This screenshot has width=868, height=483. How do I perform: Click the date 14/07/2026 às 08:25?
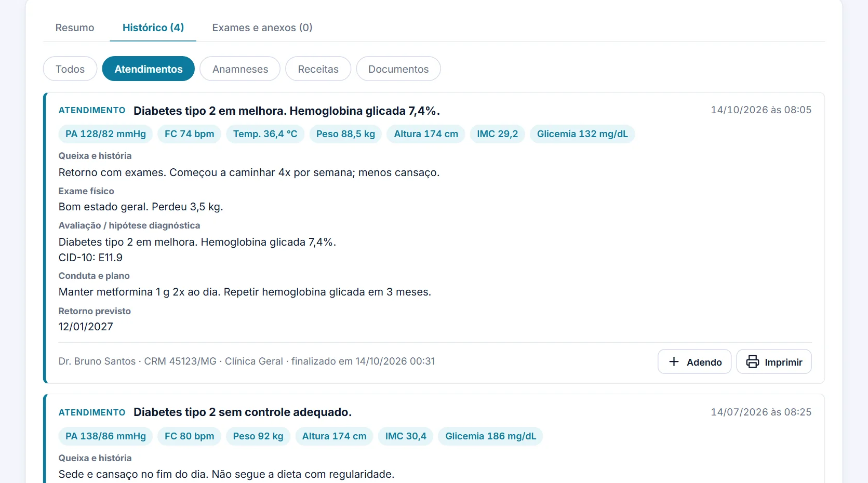tap(761, 412)
